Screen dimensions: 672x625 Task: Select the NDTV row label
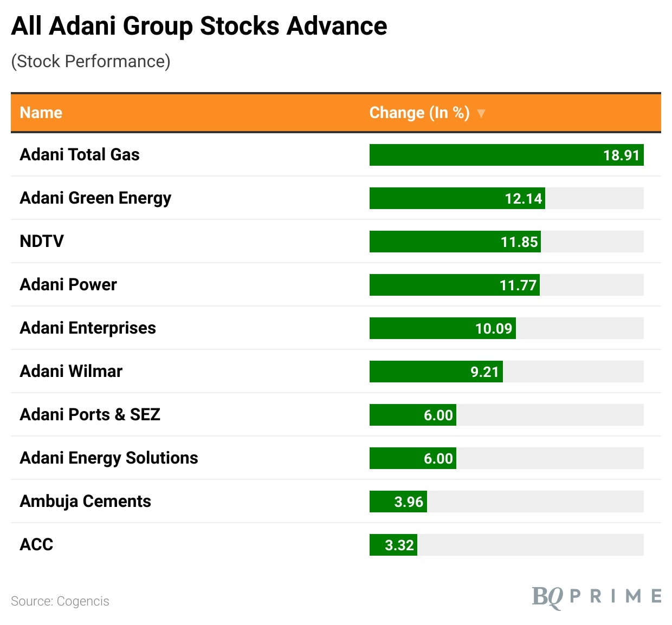coord(42,241)
